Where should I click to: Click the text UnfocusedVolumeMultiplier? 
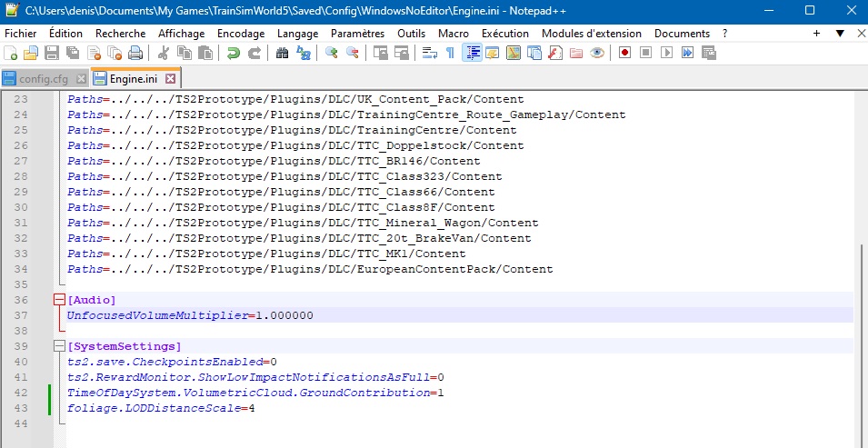click(157, 315)
